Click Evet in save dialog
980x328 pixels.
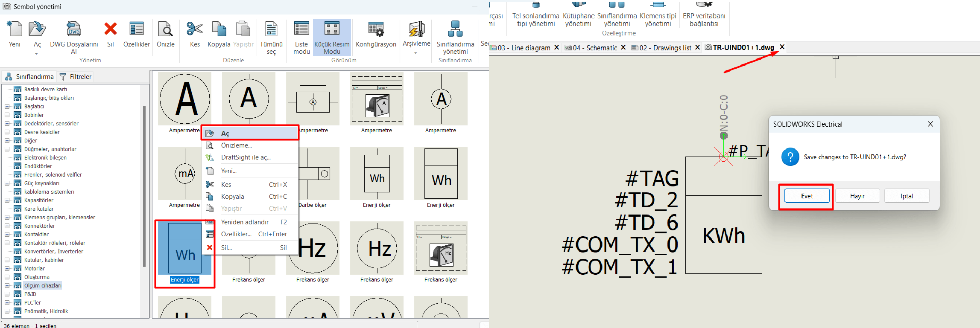click(807, 196)
